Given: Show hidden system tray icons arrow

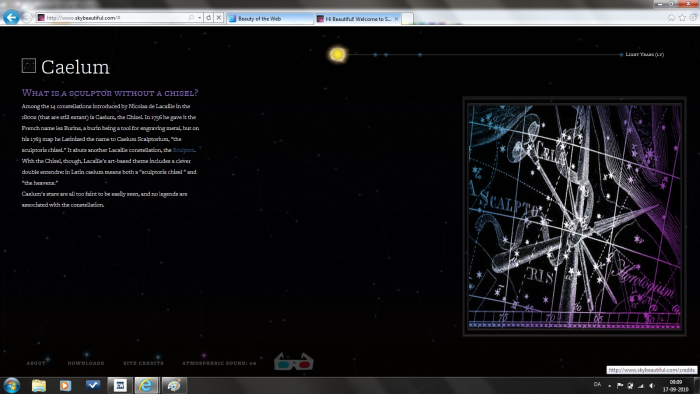Looking at the screenshot, I should (x=609, y=386).
